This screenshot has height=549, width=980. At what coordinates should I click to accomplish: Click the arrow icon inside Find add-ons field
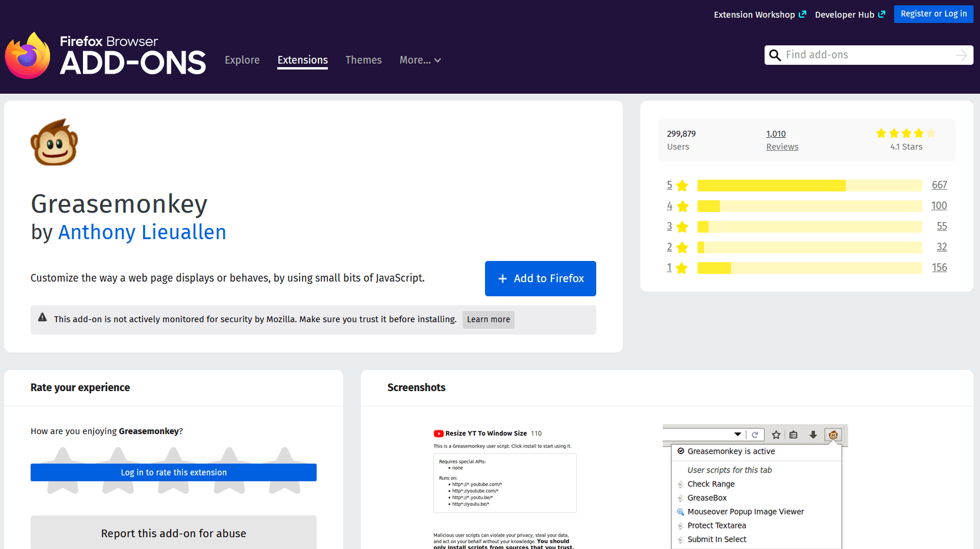(x=963, y=55)
